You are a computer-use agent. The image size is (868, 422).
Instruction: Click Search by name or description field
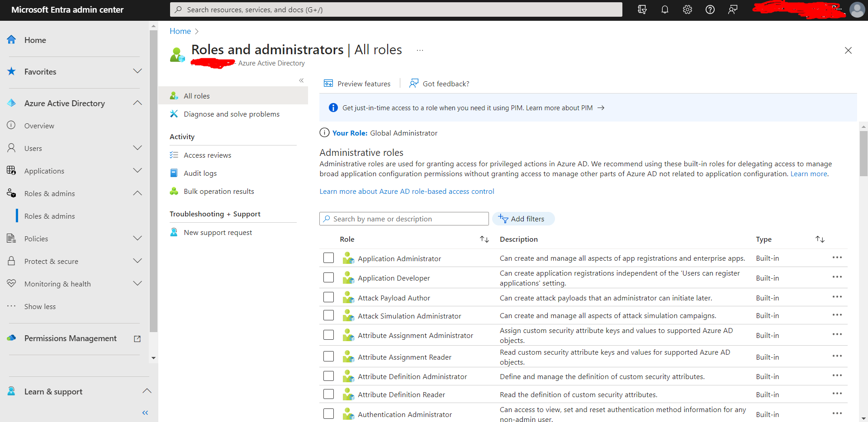[404, 219]
